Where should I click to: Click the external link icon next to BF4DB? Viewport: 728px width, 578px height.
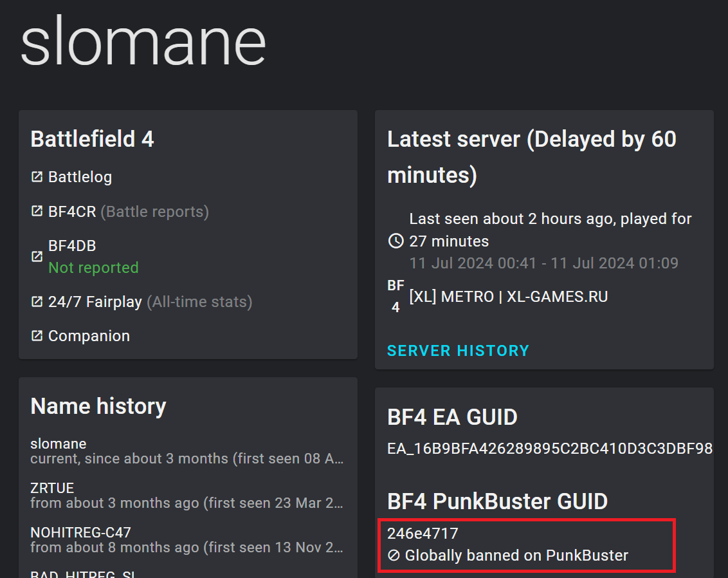tap(37, 257)
